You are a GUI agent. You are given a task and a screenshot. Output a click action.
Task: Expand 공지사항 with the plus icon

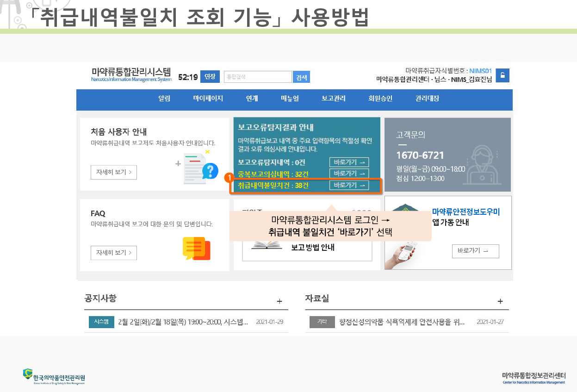[x=279, y=301]
